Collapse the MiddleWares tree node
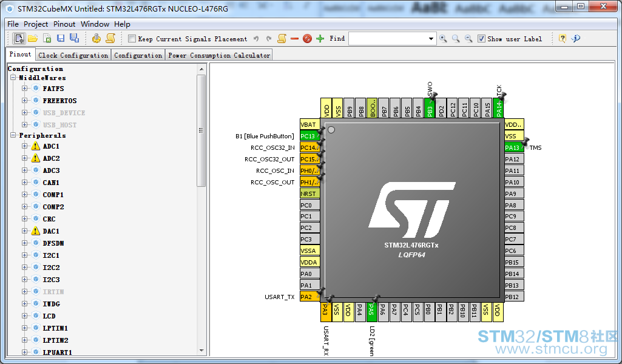 pyautogui.click(x=13, y=78)
